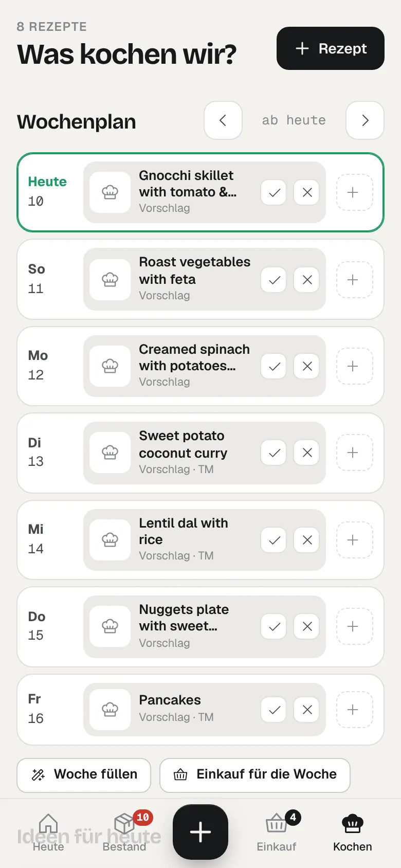Open Einkauf für die Woche

click(x=255, y=775)
